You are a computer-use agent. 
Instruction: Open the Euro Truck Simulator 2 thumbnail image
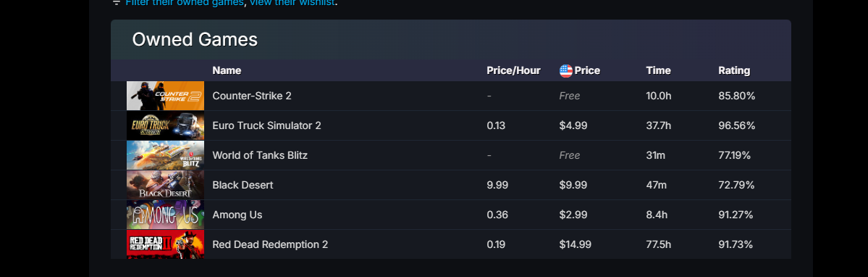pyautogui.click(x=166, y=125)
